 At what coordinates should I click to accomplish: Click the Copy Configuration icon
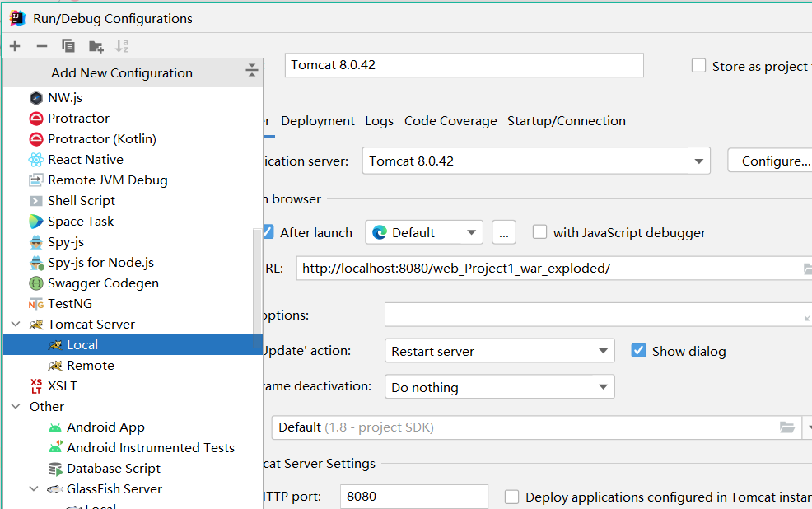(x=68, y=46)
